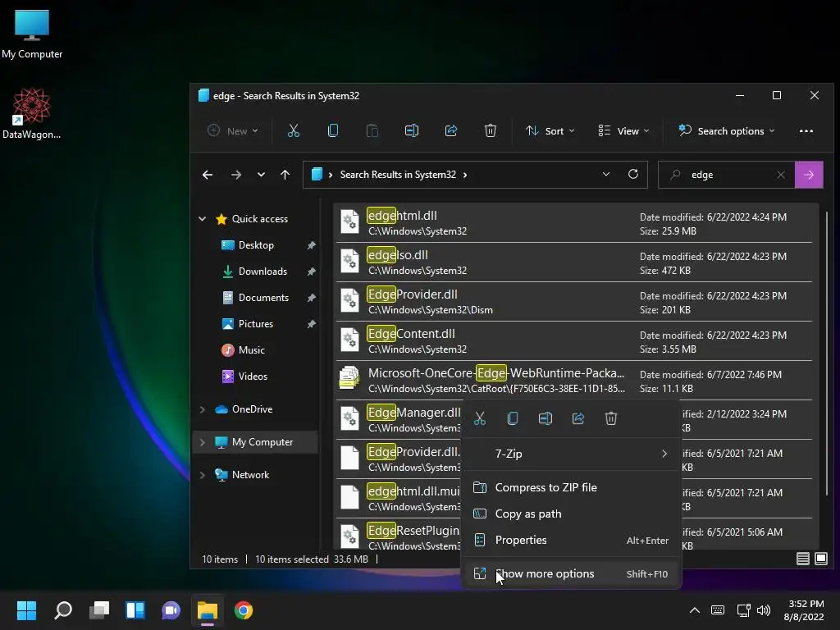The height and width of the screenshot is (630, 840).
Task: Choose Compress to ZIP file
Action: point(572,487)
